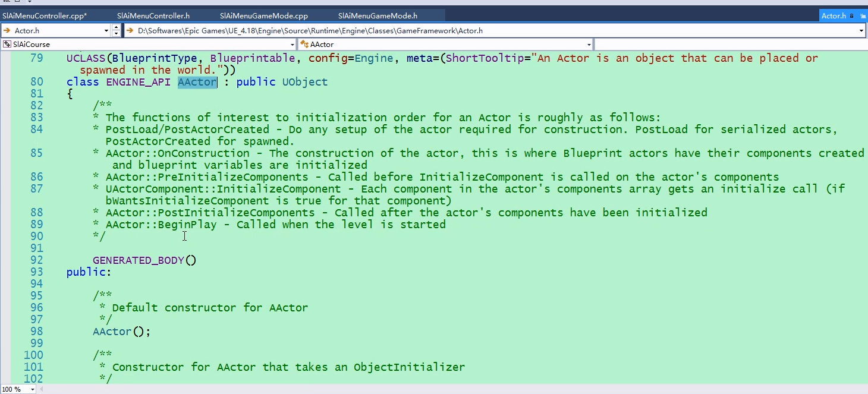The width and height of the screenshot is (868, 394).
Task: Click ENGINE_API on line 80
Action: (x=138, y=82)
